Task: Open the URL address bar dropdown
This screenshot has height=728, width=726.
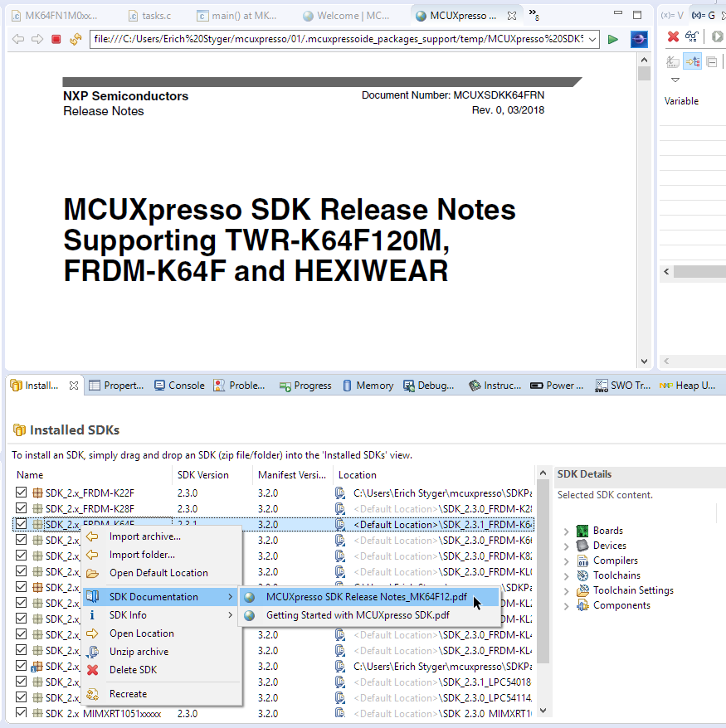Action: [592, 39]
